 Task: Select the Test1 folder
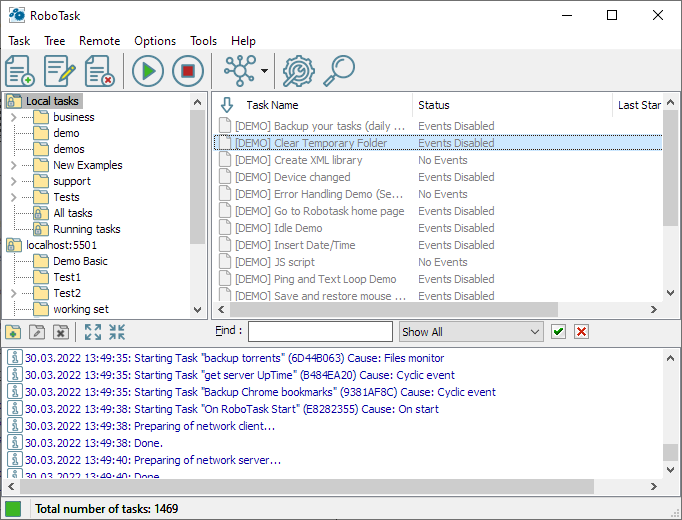pyautogui.click(x=67, y=277)
